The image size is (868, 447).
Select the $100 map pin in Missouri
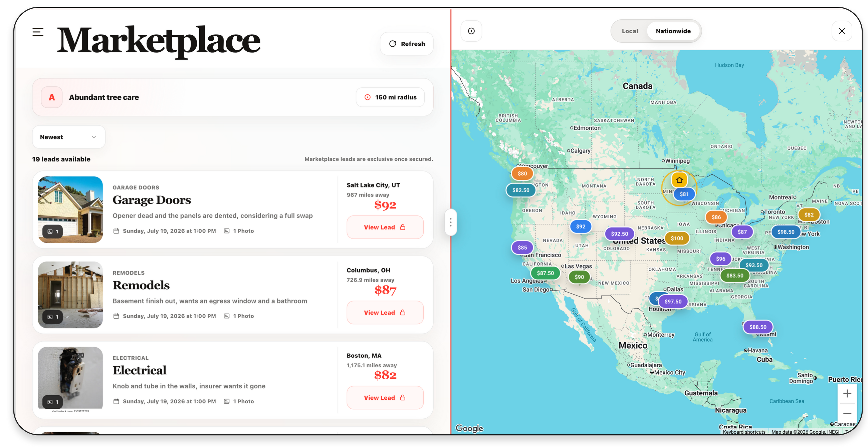pos(677,238)
